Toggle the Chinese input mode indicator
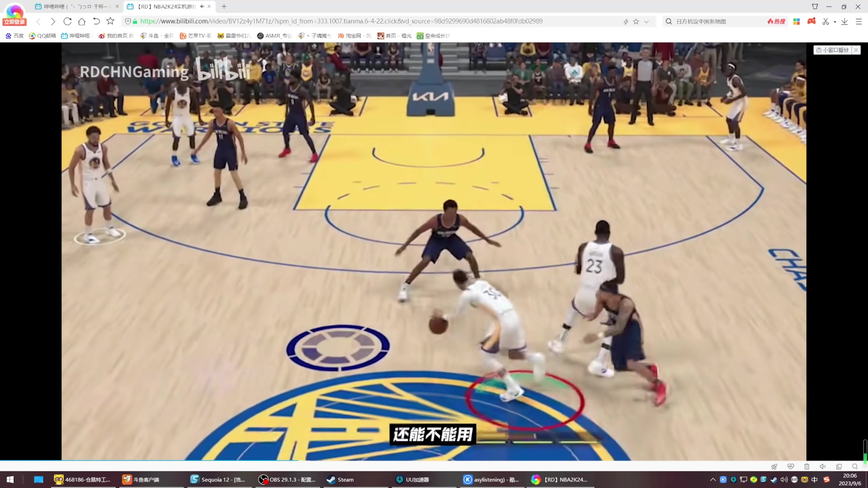The height and width of the screenshot is (488, 868). [x=814, y=479]
